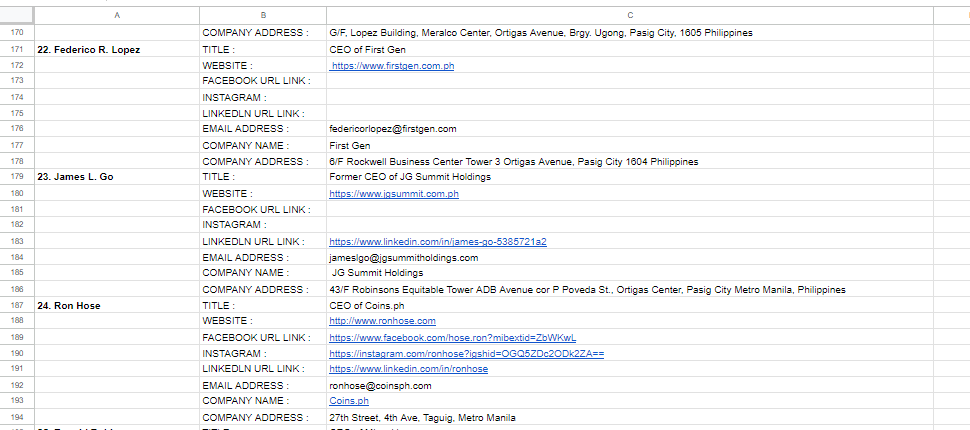Select 'COMPANY NAME :' label in row 193
Viewport: 970px width, 430px height.
click(x=263, y=400)
